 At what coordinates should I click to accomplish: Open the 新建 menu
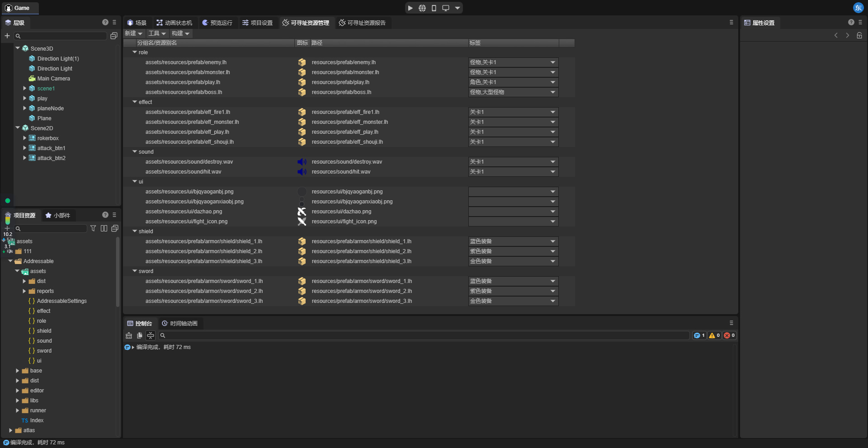pyautogui.click(x=133, y=33)
